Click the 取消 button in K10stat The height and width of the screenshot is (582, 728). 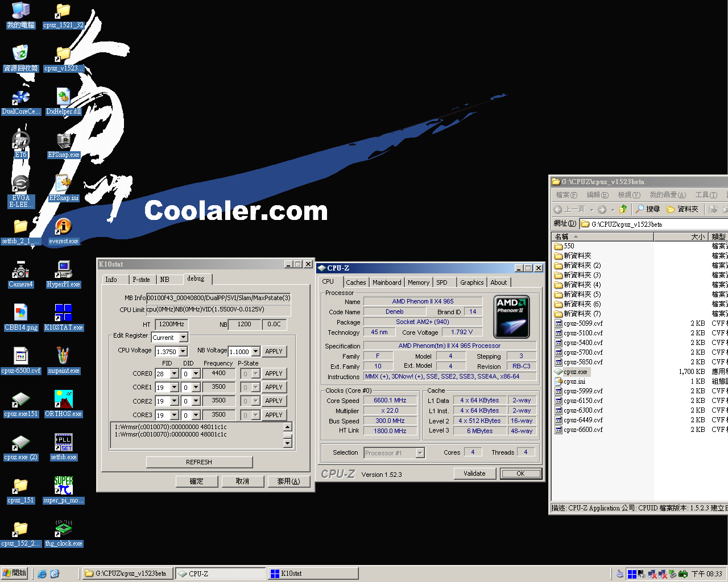coord(243,481)
